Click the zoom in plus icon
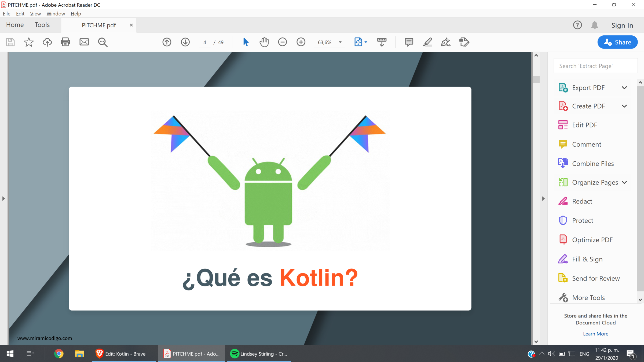The height and width of the screenshot is (362, 644). point(301,42)
